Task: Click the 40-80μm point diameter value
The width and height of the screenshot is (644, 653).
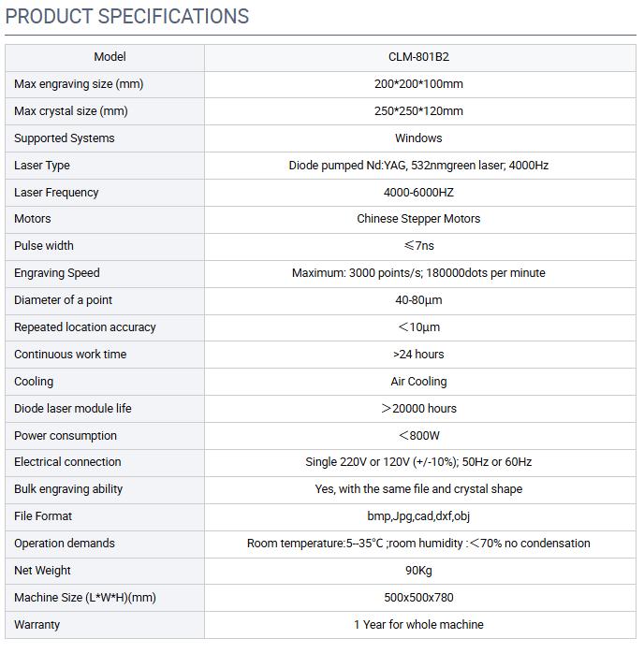Action: coord(418,300)
